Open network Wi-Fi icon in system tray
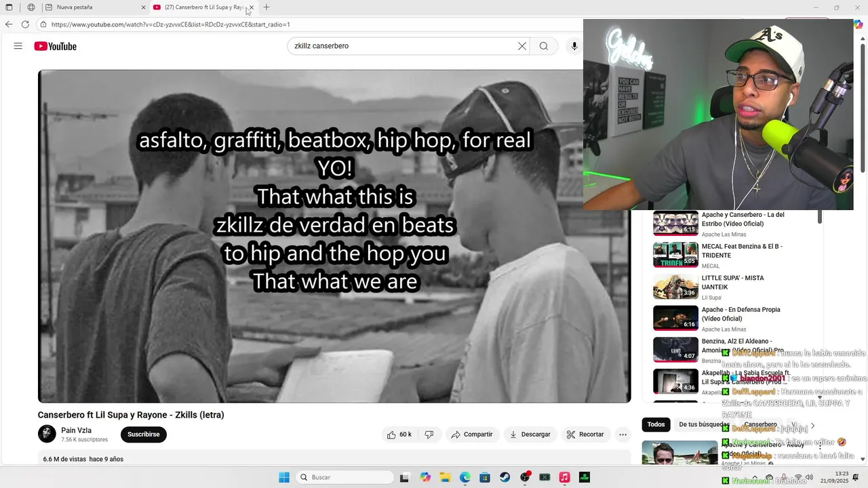This screenshot has height=488, width=868. point(798,477)
